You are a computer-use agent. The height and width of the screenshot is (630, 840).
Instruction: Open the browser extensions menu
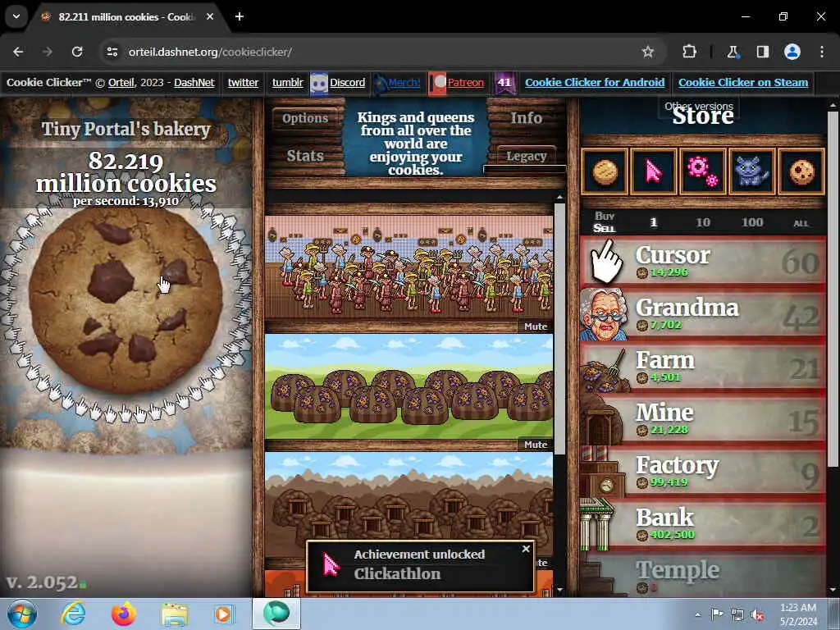[x=689, y=52]
